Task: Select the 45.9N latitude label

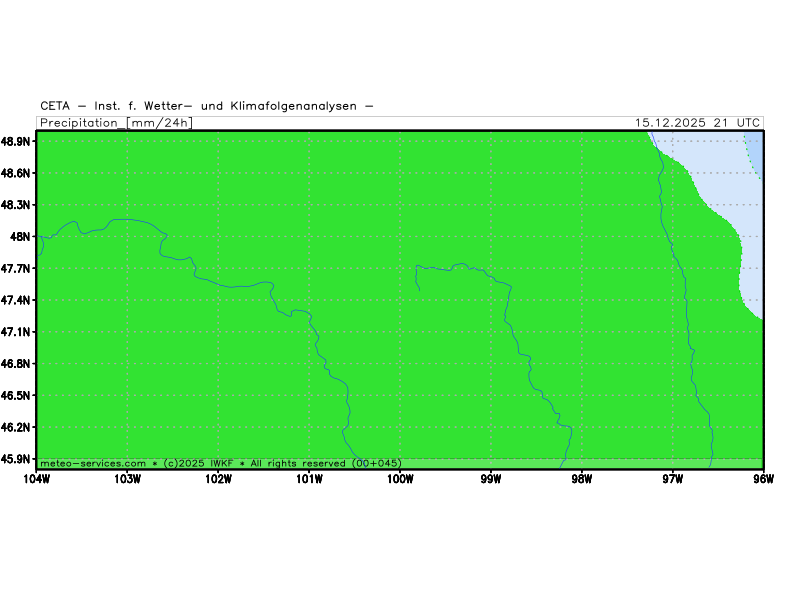Action: click(17, 459)
